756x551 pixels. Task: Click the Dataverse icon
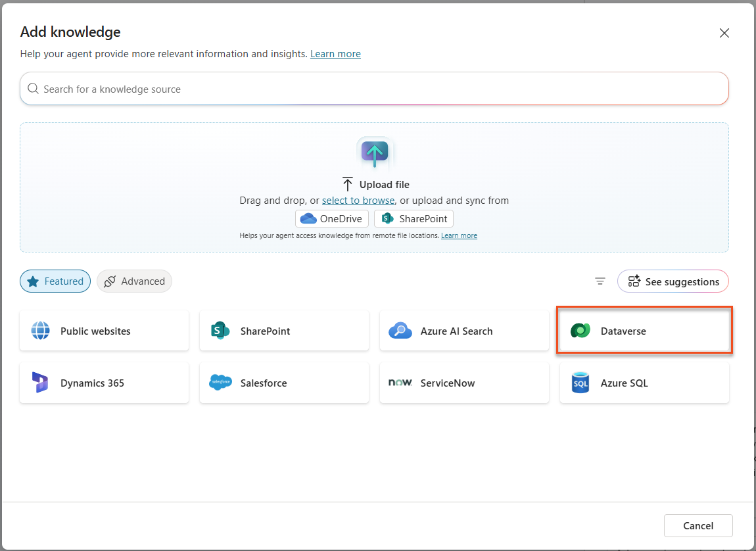click(x=580, y=331)
